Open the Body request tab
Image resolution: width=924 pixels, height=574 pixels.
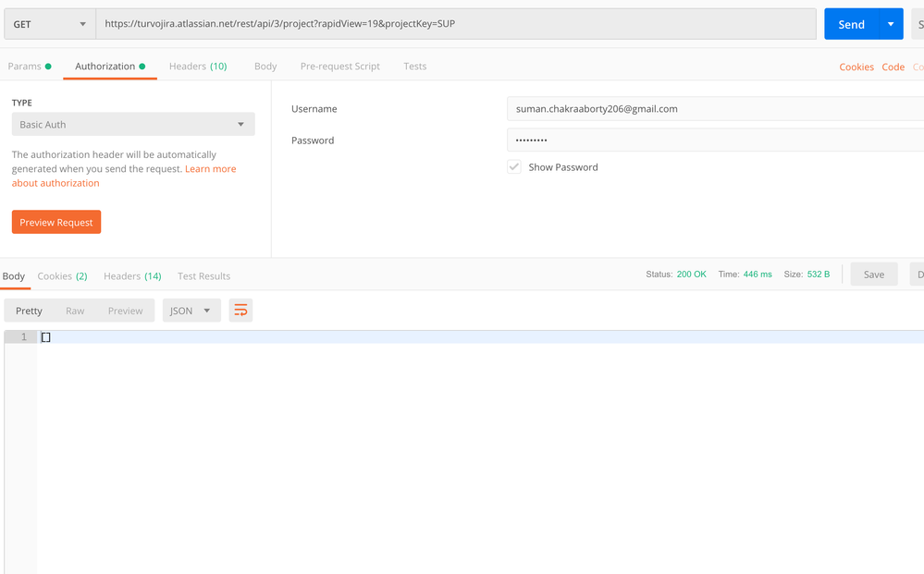point(265,66)
